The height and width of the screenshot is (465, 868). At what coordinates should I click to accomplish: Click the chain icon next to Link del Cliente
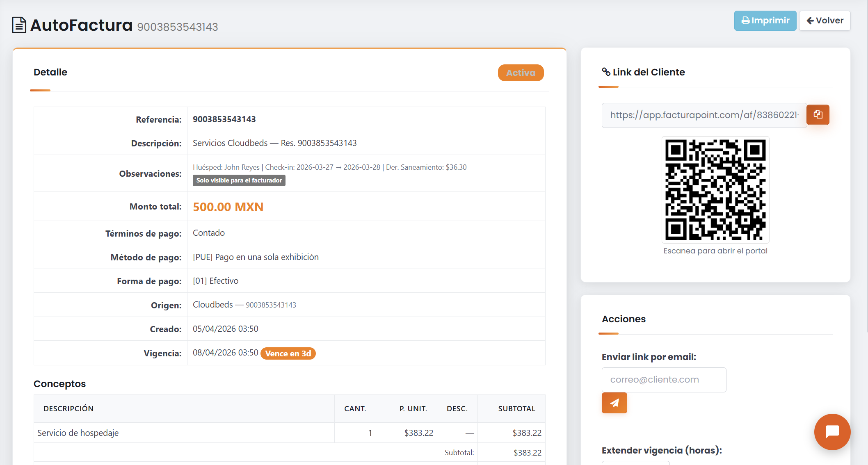(x=606, y=72)
